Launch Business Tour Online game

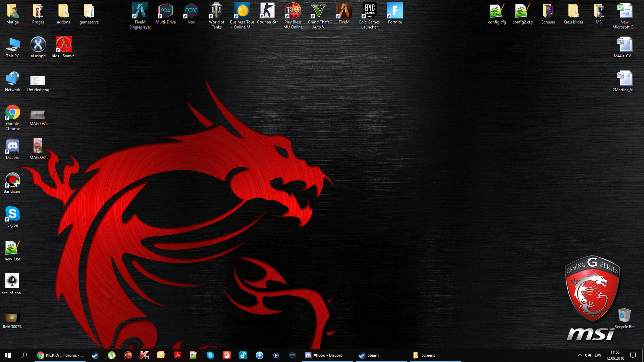pyautogui.click(x=242, y=16)
